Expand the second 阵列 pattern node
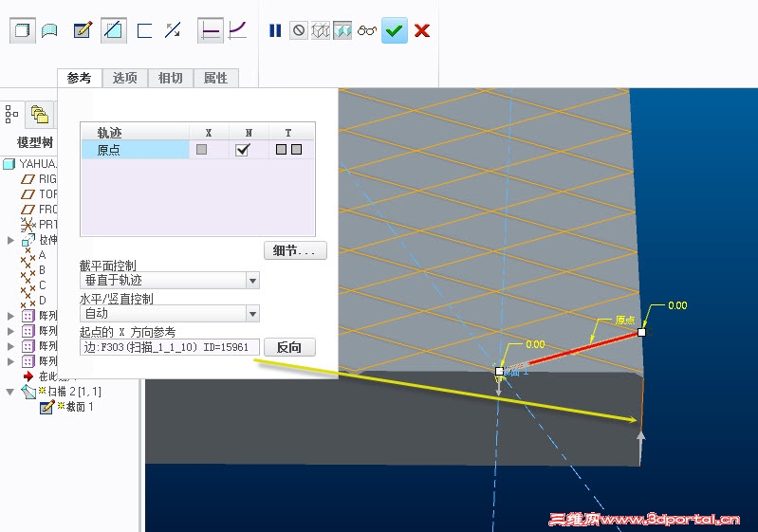Viewport: 758px width, 532px height. tap(10, 331)
